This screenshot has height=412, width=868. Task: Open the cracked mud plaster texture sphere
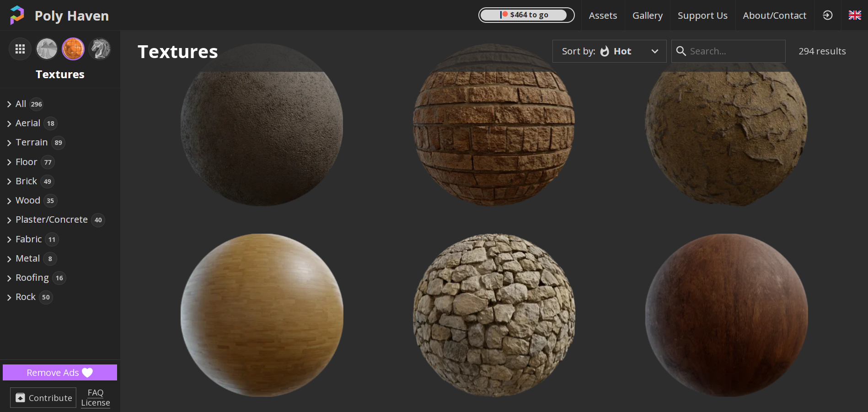pyautogui.click(x=726, y=125)
